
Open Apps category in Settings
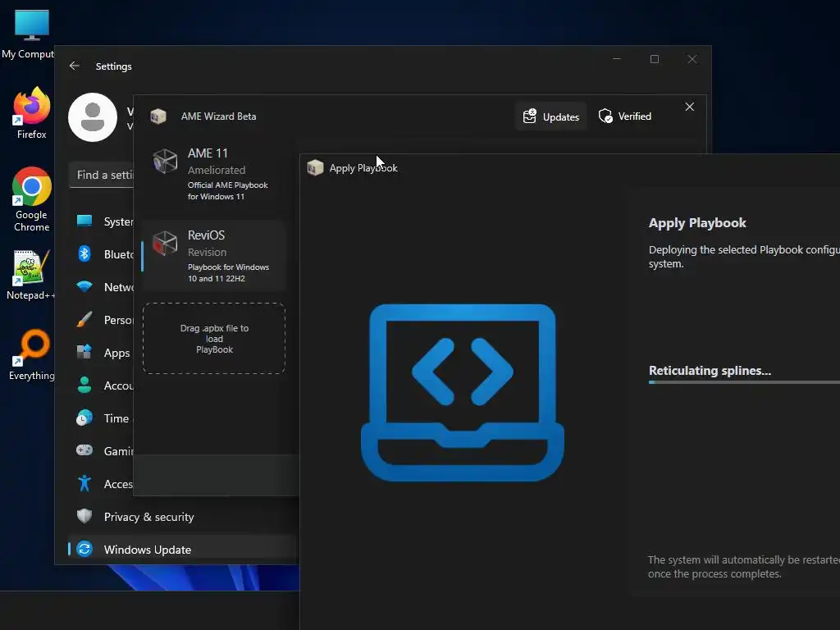pyautogui.click(x=103, y=353)
